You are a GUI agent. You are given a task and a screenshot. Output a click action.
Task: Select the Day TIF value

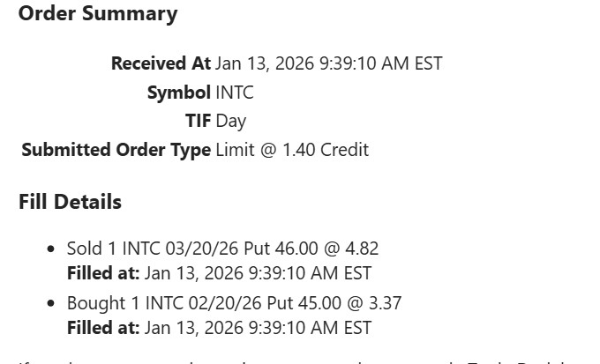[231, 121]
